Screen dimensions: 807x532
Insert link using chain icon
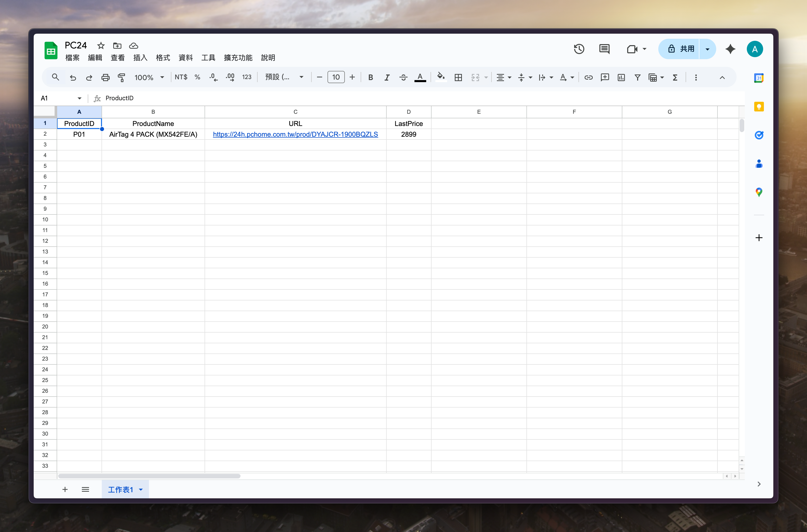click(x=588, y=77)
